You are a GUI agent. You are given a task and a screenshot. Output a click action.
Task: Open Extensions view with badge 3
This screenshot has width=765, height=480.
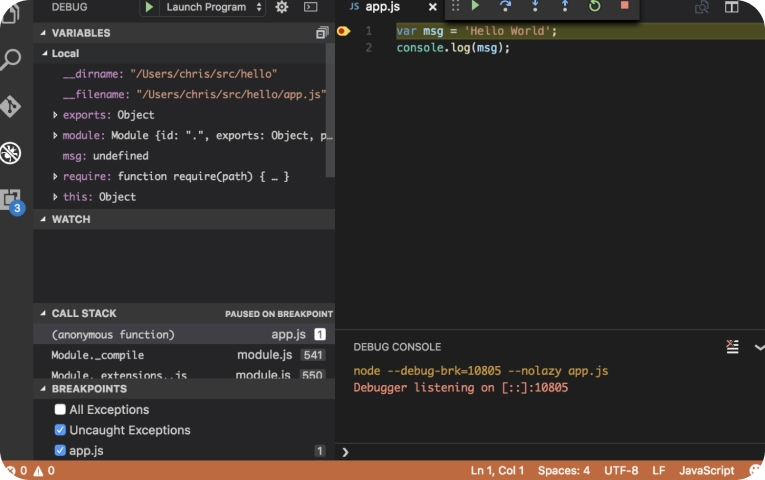(x=12, y=201)
